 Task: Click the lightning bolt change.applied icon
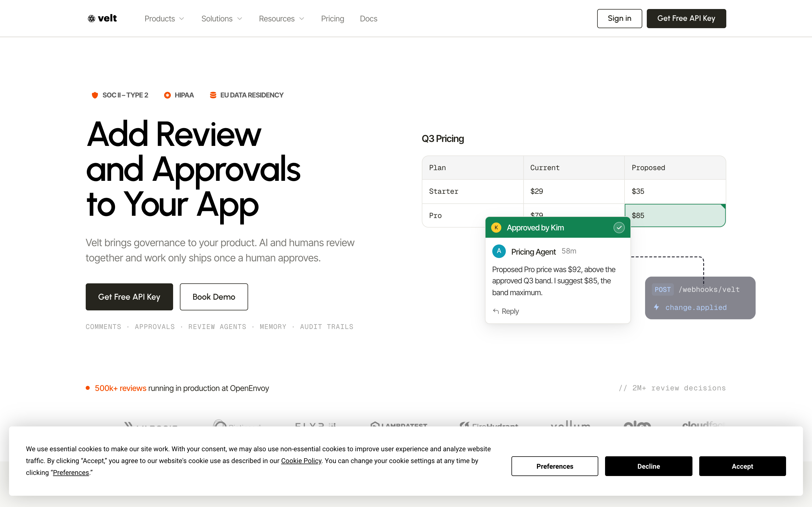pyautogui.click(x=657, y=307)
